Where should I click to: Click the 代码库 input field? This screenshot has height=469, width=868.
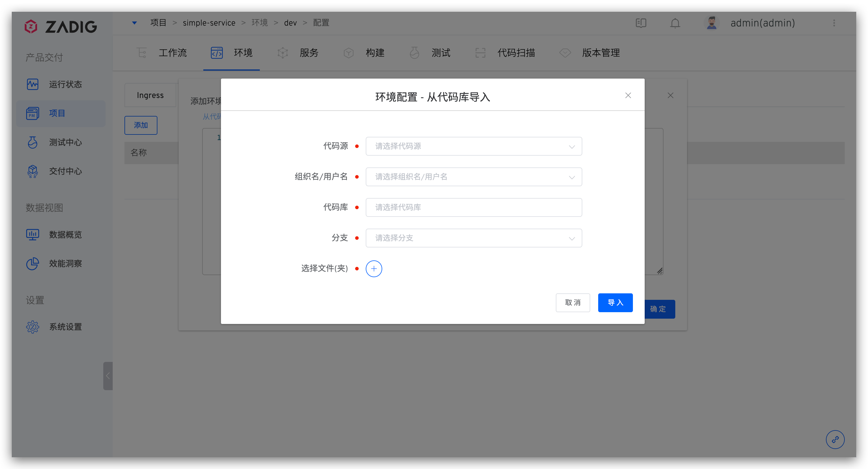pos(473,207)
